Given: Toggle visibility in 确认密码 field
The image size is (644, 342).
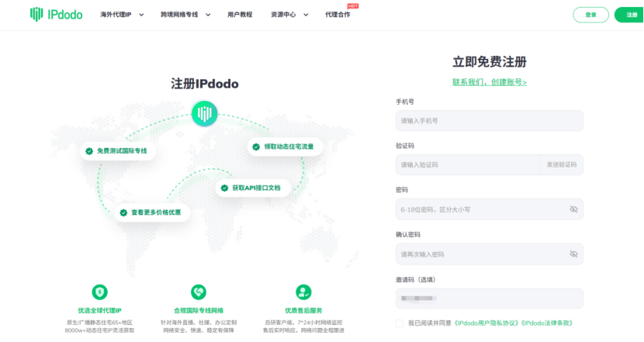Looking at the screenshot, I should point(573,254).
